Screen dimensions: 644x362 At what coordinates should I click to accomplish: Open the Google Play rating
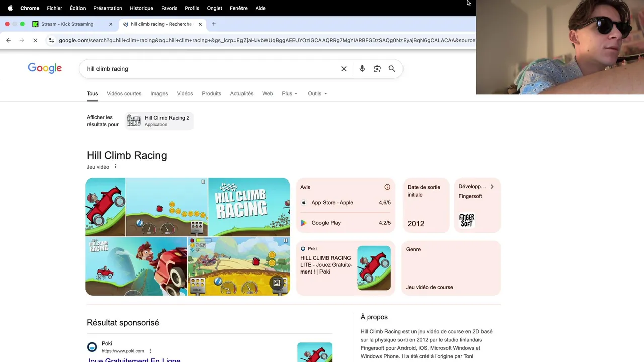(346, 223)
